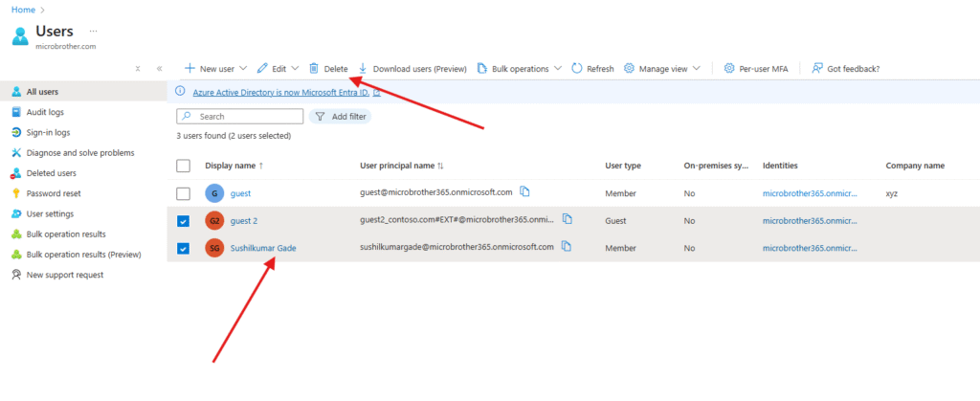
Task: Expand the Manage view dropdown
Action: coord(696,69)
